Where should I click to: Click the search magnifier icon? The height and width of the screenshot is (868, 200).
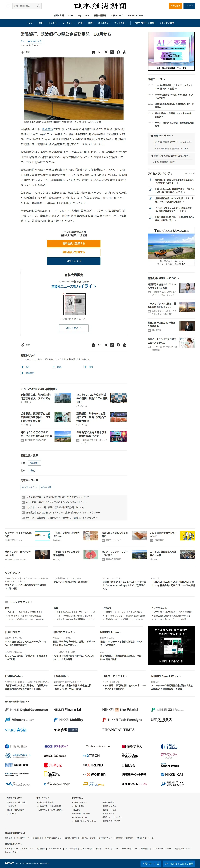(x=38, y=6)
